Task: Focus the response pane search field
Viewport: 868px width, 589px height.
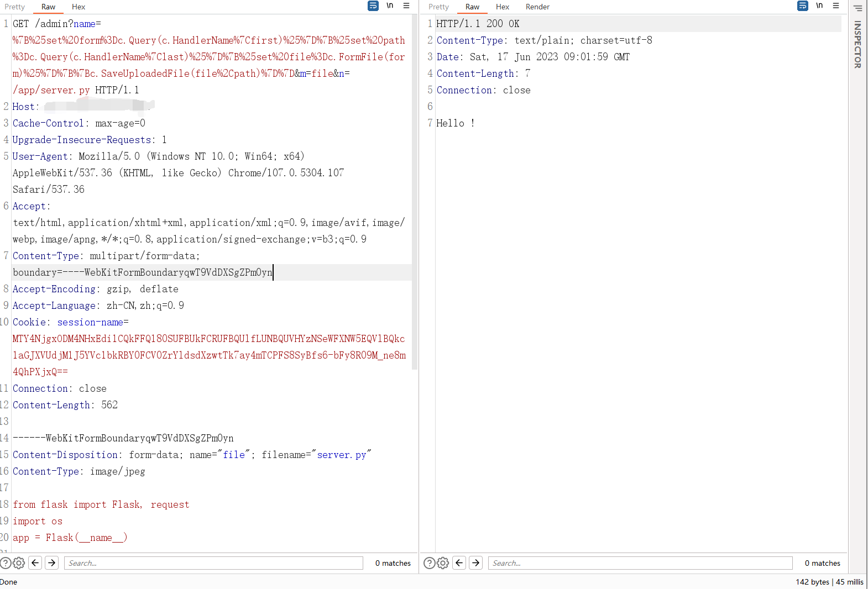Action: (x=640, y=563)
